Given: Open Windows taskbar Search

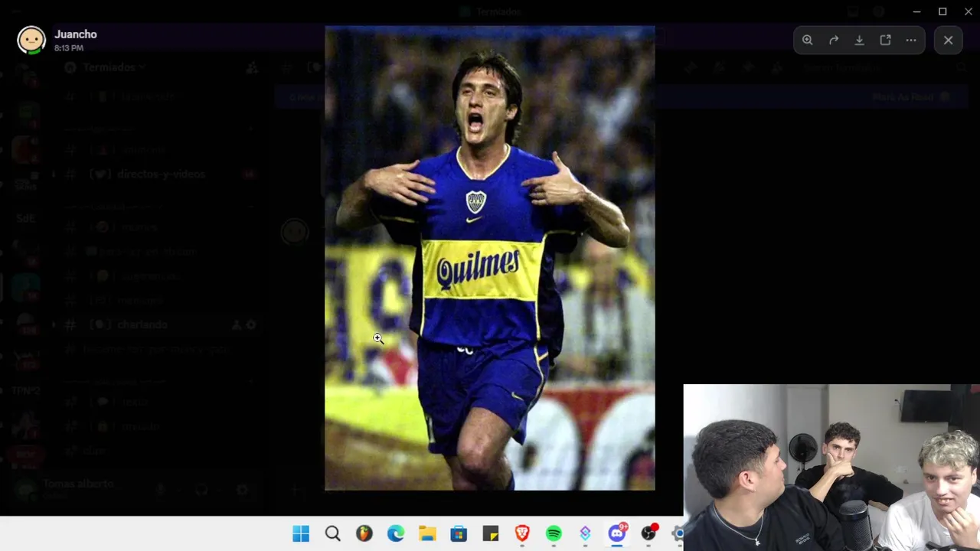Looking at the screenshot, I should tap(332, 533).
